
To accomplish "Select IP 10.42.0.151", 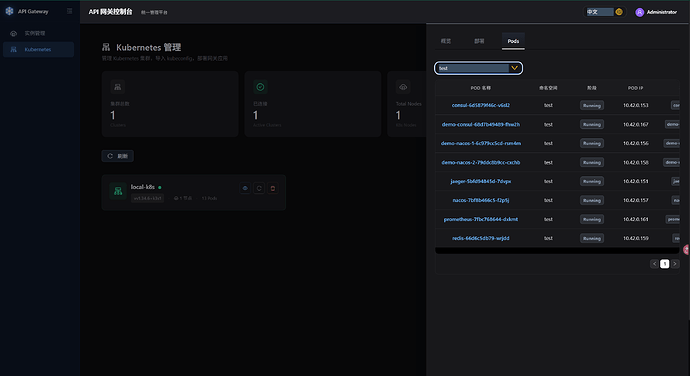I will (x=635, y=181).
